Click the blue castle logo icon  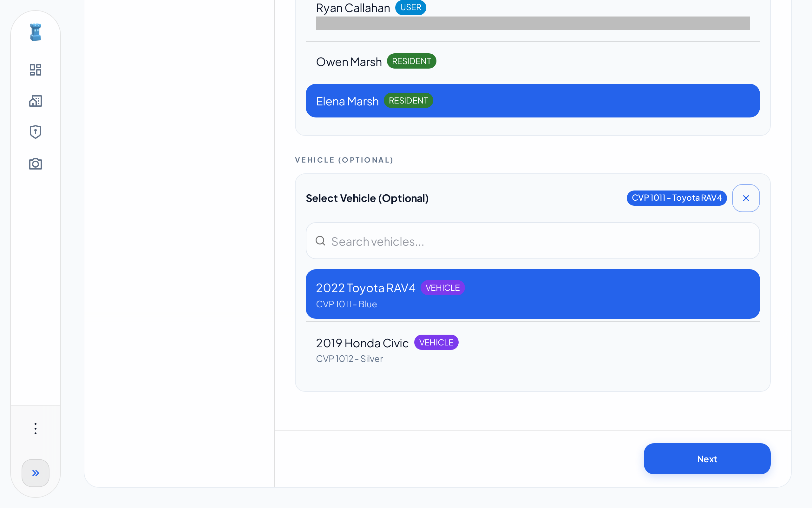coord(36,32)
